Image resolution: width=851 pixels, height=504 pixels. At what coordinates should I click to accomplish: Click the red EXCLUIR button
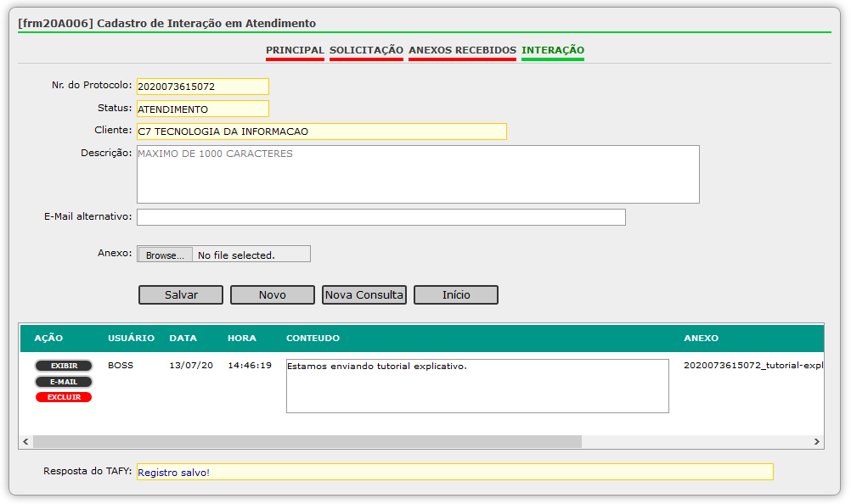point(64,397)
